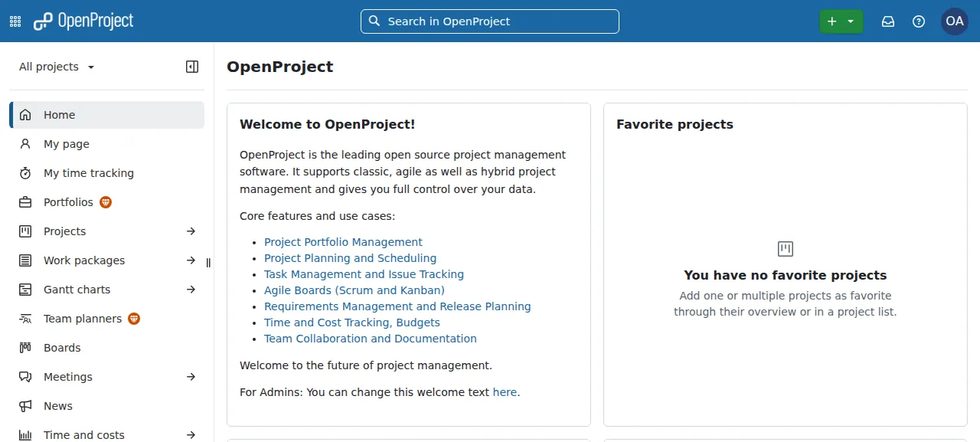The width and height of the screenshot is (980, 442).
Task: Click the Welcome to OpenProject! heading
Action: (x=328, y=124)
